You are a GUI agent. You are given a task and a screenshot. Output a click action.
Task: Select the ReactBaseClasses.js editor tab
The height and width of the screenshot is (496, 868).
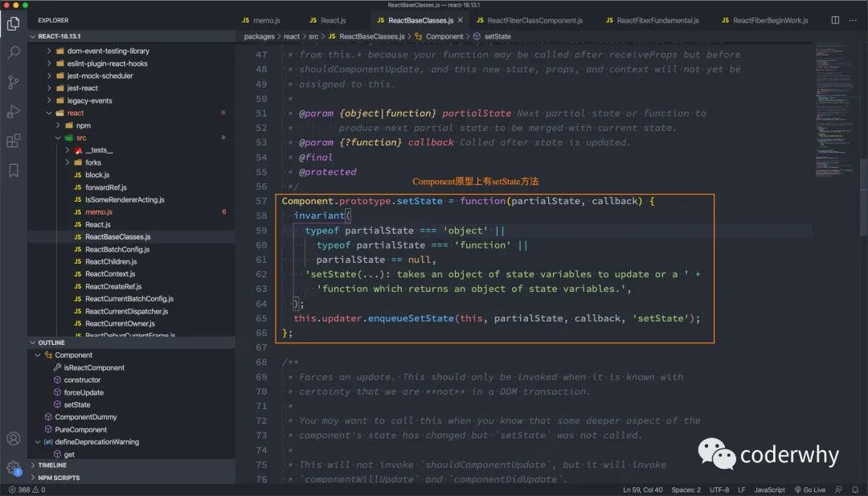(x=420, y=20)
